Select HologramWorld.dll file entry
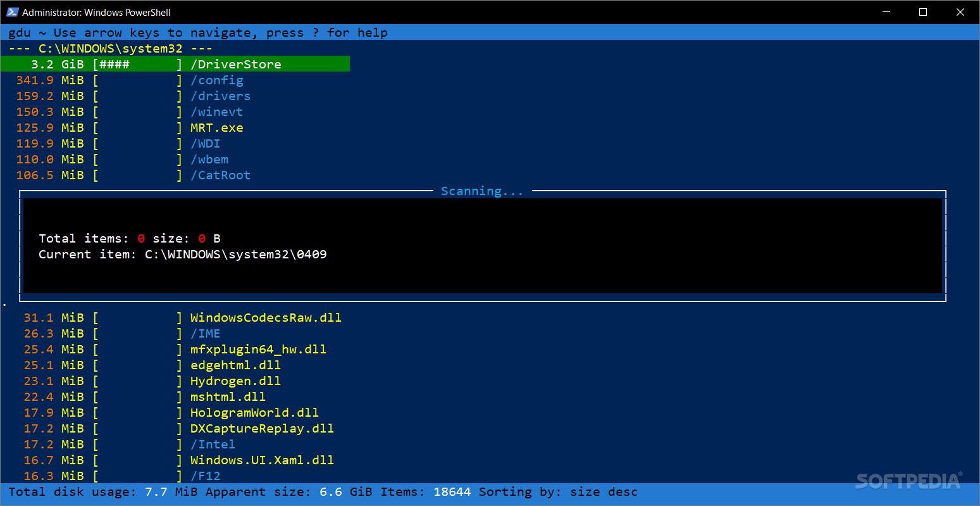This screenshot has height=506, width=980. click(x=254, y=412)
